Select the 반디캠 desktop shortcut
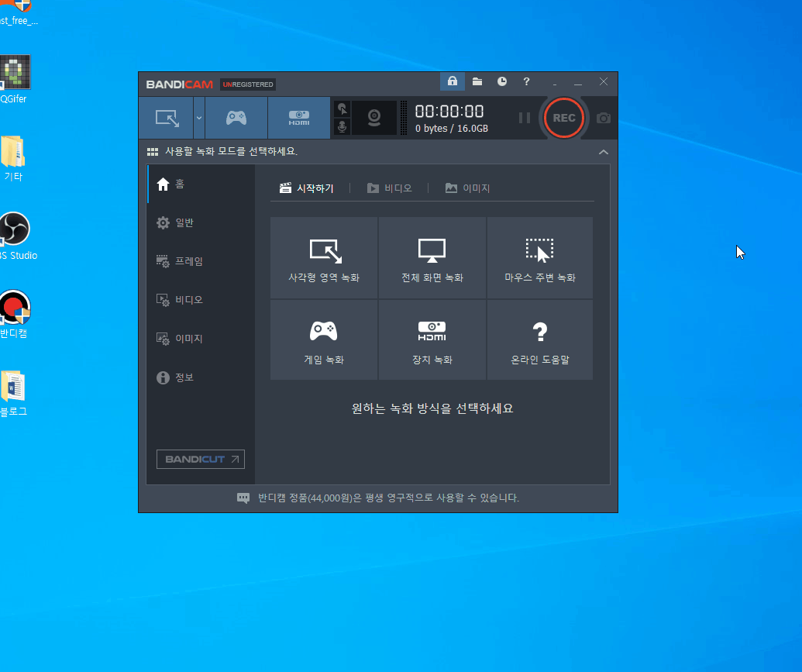The image size is (802, 672). click(15, 314)
